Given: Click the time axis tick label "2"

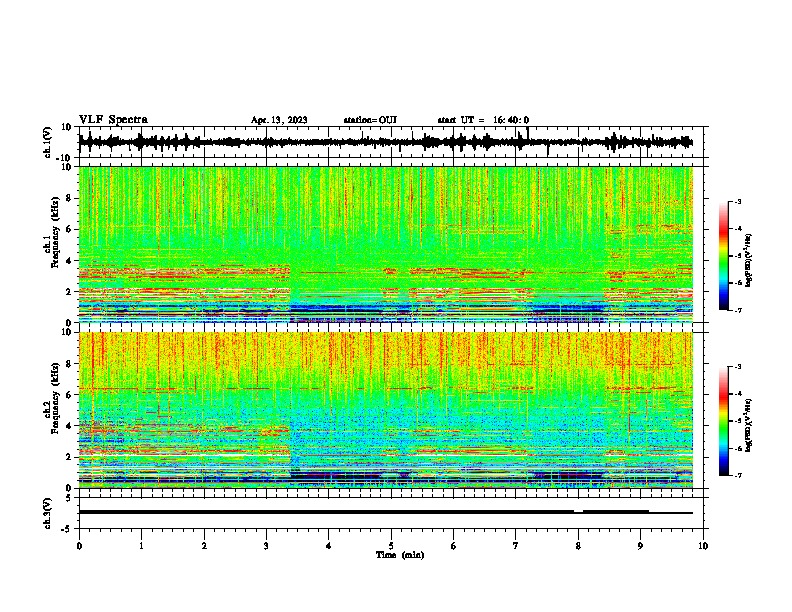Looking at the screenshot, I should 204,546.
